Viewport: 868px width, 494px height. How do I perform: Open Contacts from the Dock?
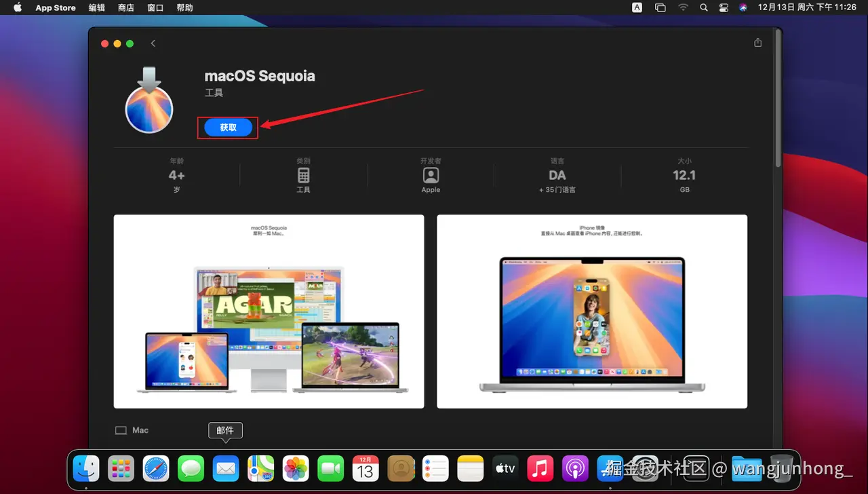pos(401,468)
